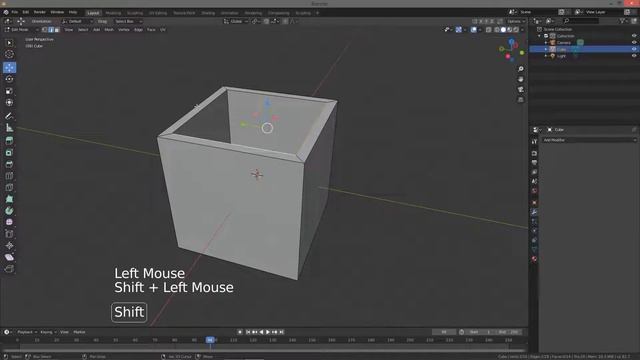Viewport: 640px width, 360px height.
Task: Select the Smooth tool
Action: pyautogui.click(x=9, y=222)
